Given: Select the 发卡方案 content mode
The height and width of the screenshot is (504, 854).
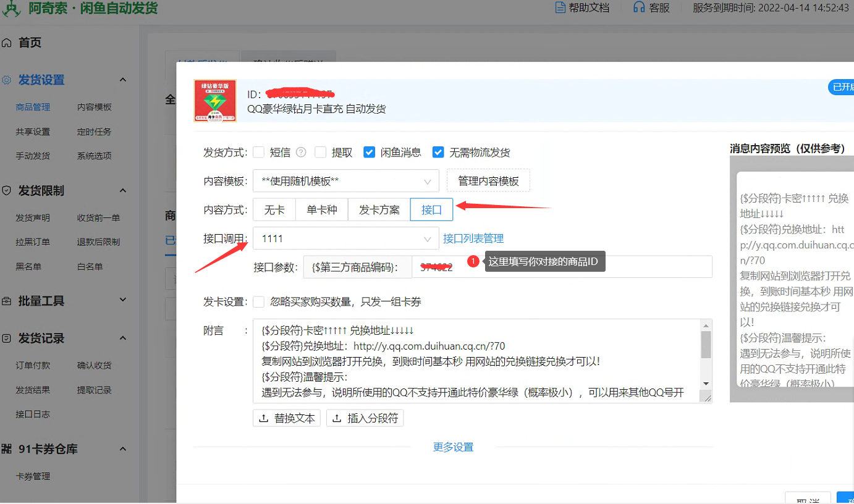Looking at the screenshot, I should pos(379,209).
